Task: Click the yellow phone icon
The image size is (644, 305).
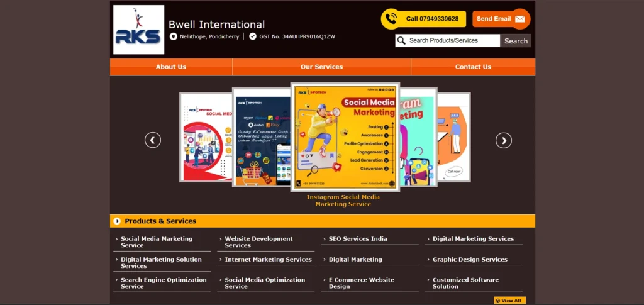Action: tap(391, 19)
